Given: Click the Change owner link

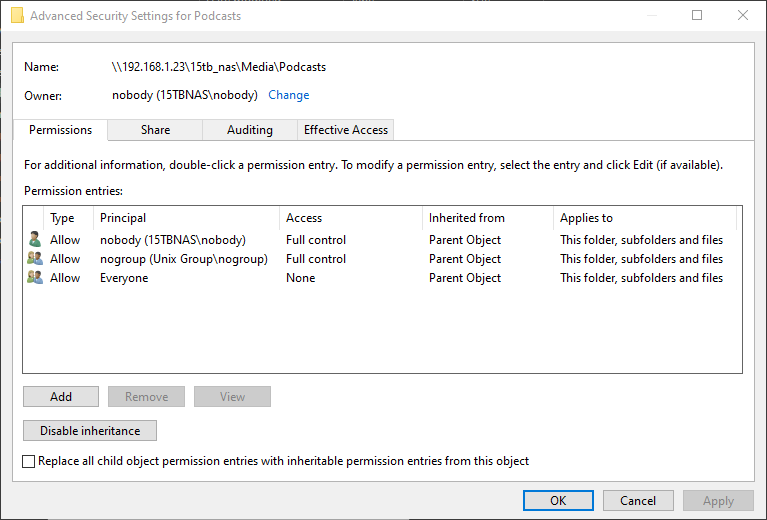Looking at the screenshot, I should [x=289, y=95].
